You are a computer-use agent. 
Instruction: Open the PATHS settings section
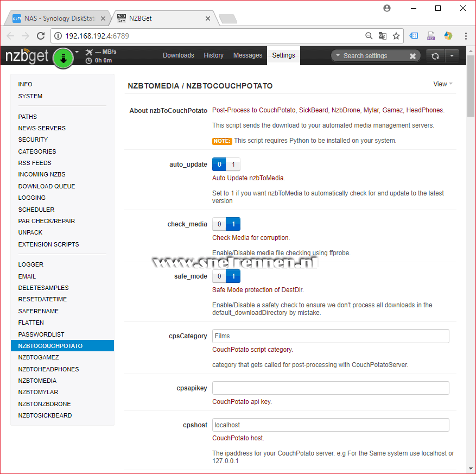click(27, 117)
